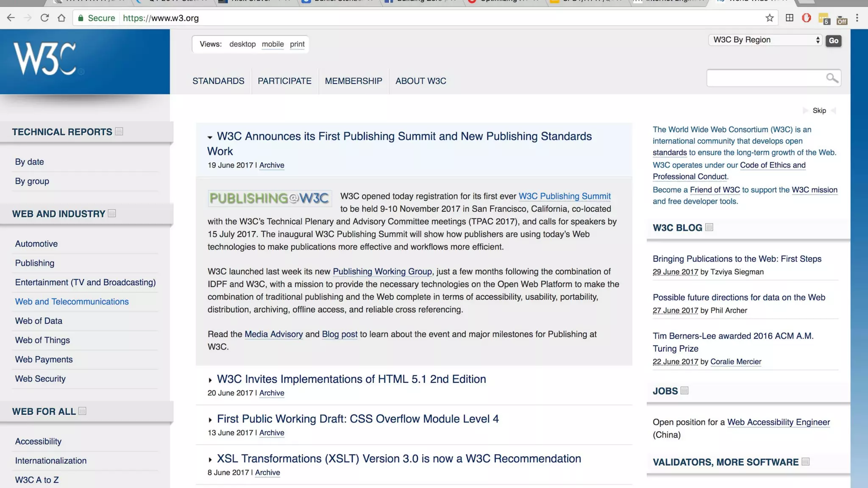Click the browser reload icon
The width and height of the screenshot is (868, 488).
coord(45,18)
